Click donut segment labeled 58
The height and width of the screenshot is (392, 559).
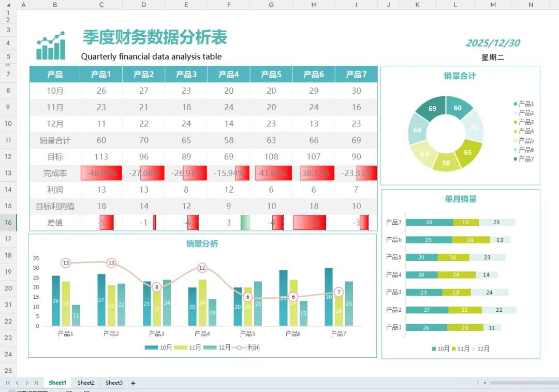click(x=446, y=163)
